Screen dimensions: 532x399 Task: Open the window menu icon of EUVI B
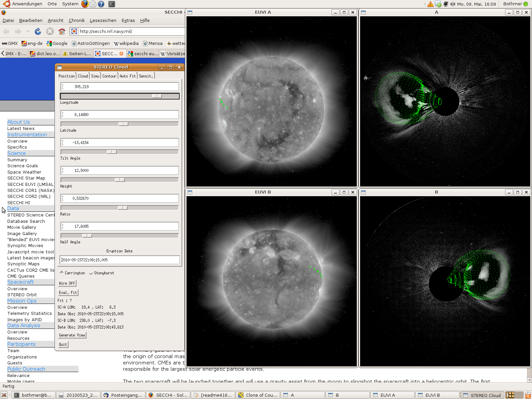click(x=190, y=192)
